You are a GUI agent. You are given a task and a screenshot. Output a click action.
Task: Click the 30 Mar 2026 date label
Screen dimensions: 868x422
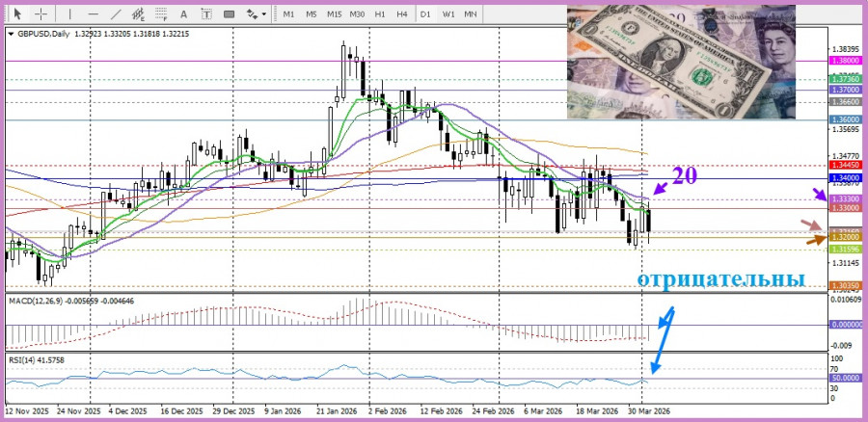click(649, 412)
